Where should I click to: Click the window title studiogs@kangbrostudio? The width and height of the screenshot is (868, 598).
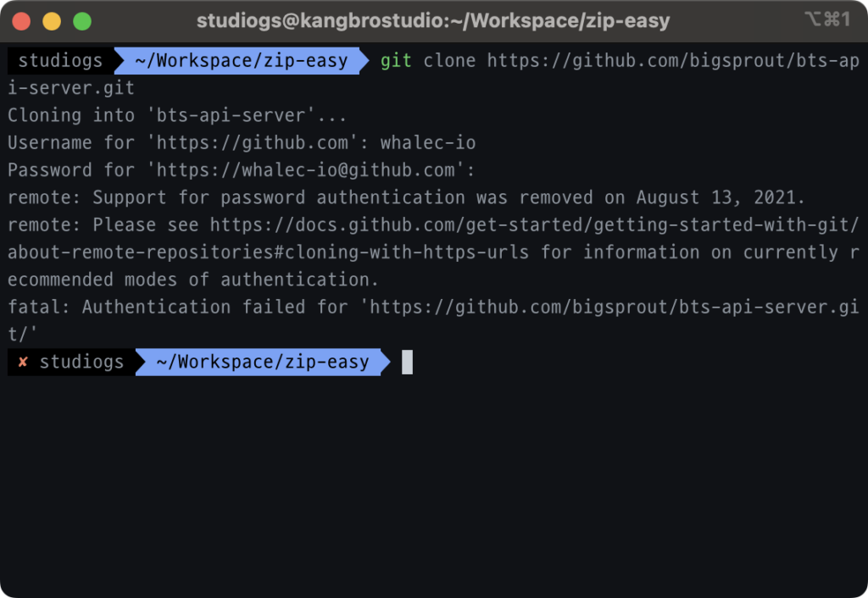[433, 21]
